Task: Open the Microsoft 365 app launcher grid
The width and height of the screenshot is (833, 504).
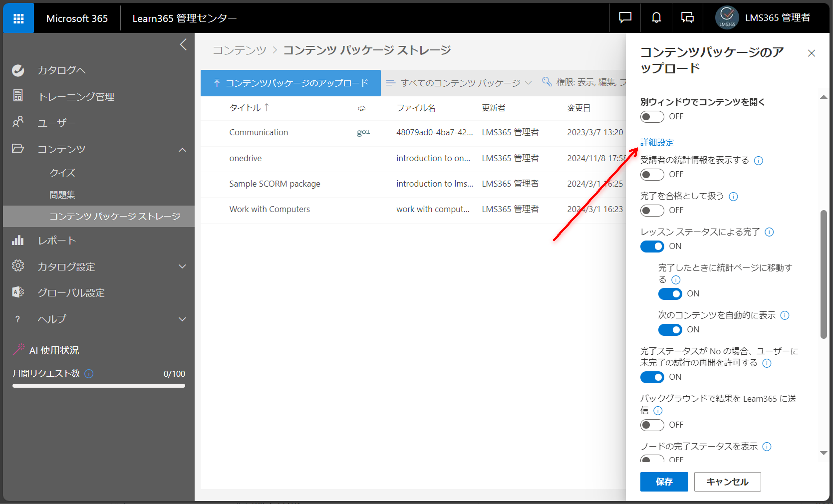Action: click(x=19, y=18)
